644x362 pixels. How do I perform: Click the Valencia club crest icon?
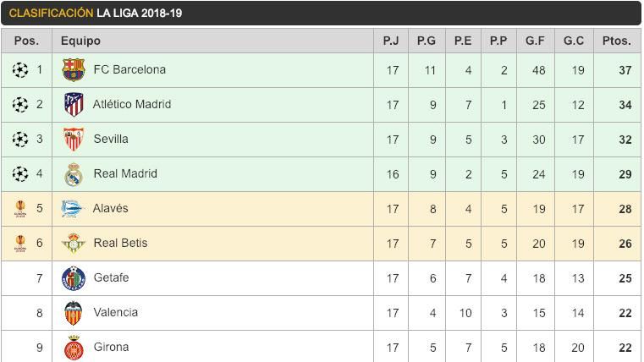click(x=74, y=313)
